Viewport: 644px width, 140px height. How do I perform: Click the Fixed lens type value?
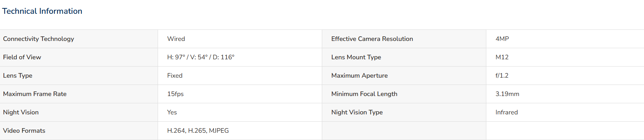point(175,76)
